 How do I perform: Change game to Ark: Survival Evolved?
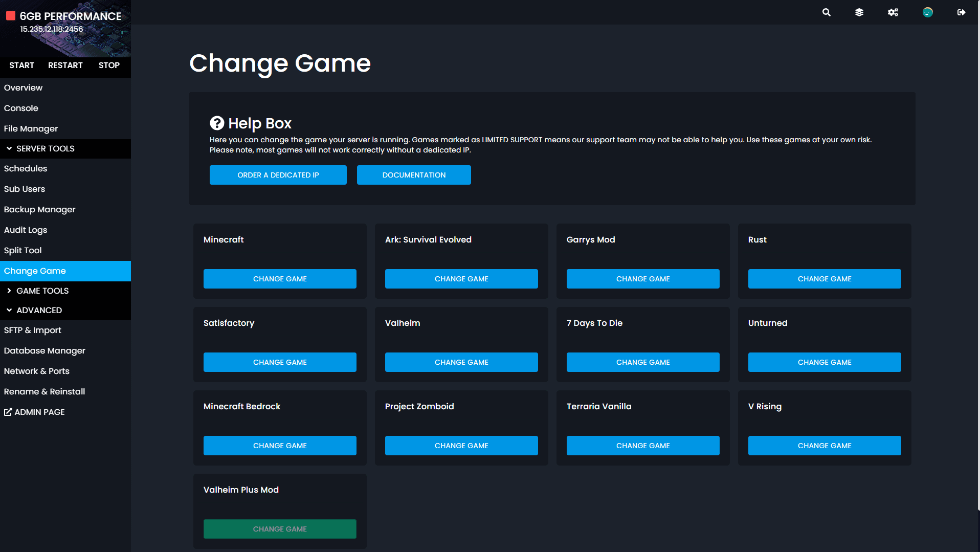461,279
